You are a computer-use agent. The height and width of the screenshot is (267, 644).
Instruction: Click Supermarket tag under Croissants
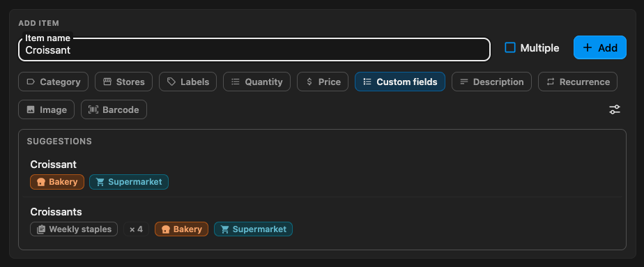(254, 229)
